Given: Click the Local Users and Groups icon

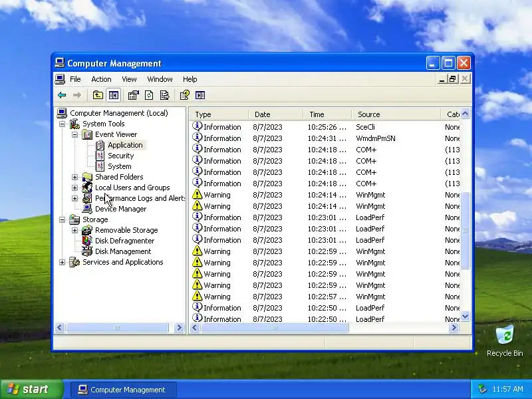Looking at the screenshot, I should (87, 188).
